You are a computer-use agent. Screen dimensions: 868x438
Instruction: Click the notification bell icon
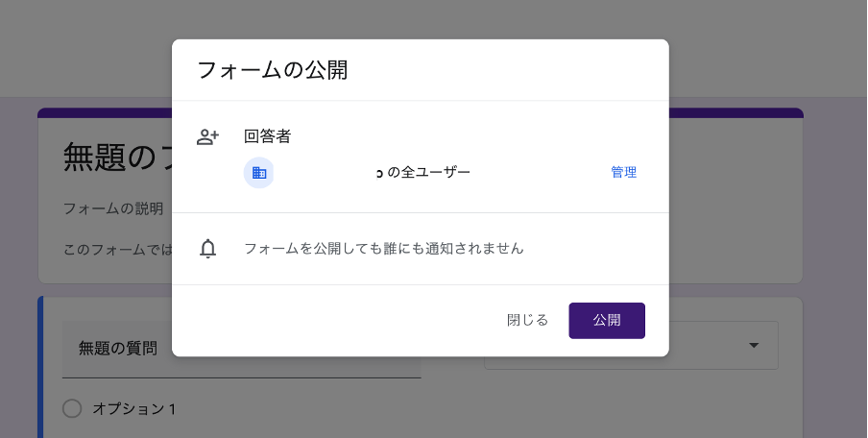[207, 249]
